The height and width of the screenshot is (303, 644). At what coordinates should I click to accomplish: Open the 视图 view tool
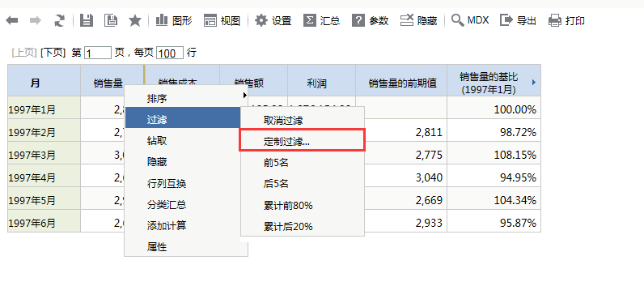click(222, 20)
